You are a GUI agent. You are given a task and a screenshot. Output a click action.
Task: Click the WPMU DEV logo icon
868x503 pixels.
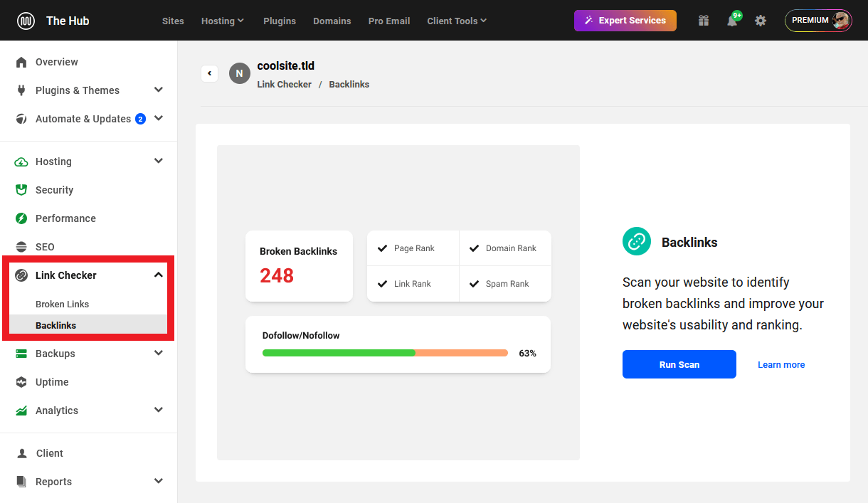point(26,21)
